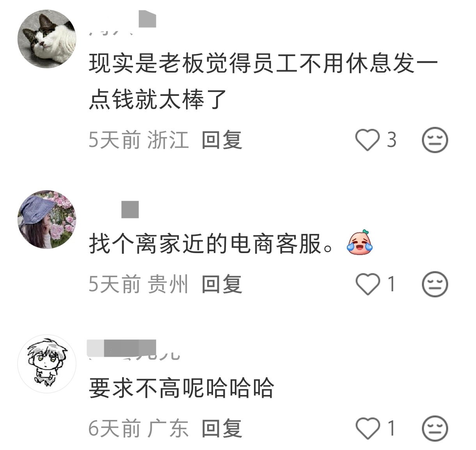Screen dimensions: 476x450
Task: Select comment text 找个离家近的电商客服
Action: coord(211,244)
